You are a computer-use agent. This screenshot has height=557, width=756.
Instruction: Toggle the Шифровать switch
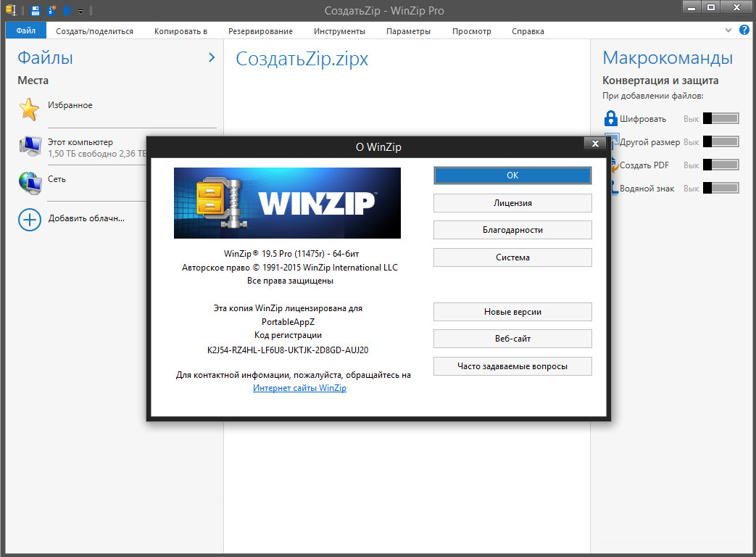tap(720, 118)
